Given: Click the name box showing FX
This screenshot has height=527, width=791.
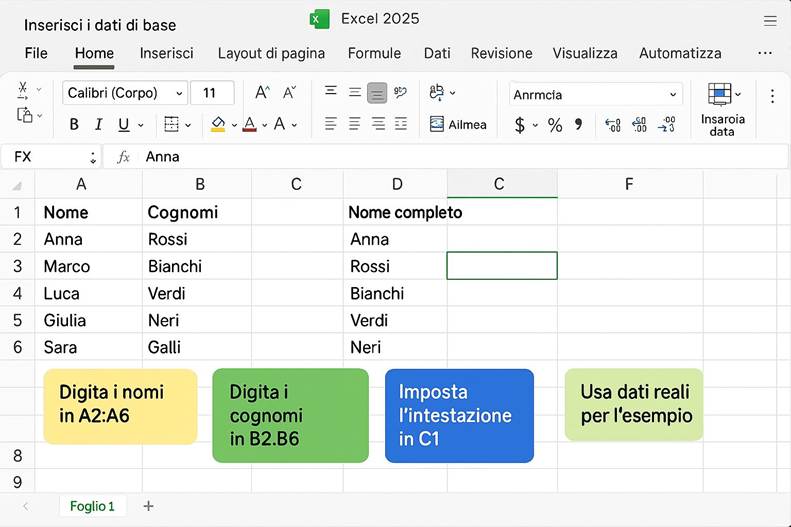Looking at the screenshot, I should [x=50, y=157].
